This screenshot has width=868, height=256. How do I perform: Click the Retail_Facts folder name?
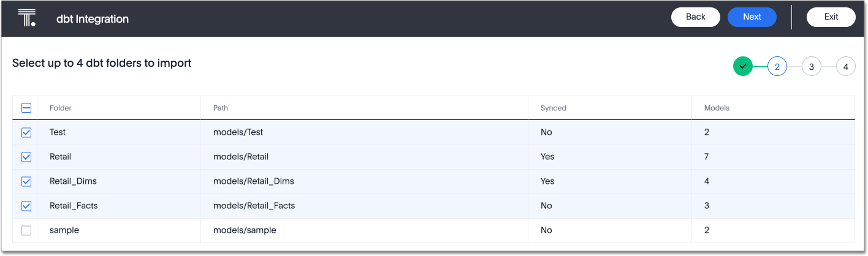[x=74, y=206]
